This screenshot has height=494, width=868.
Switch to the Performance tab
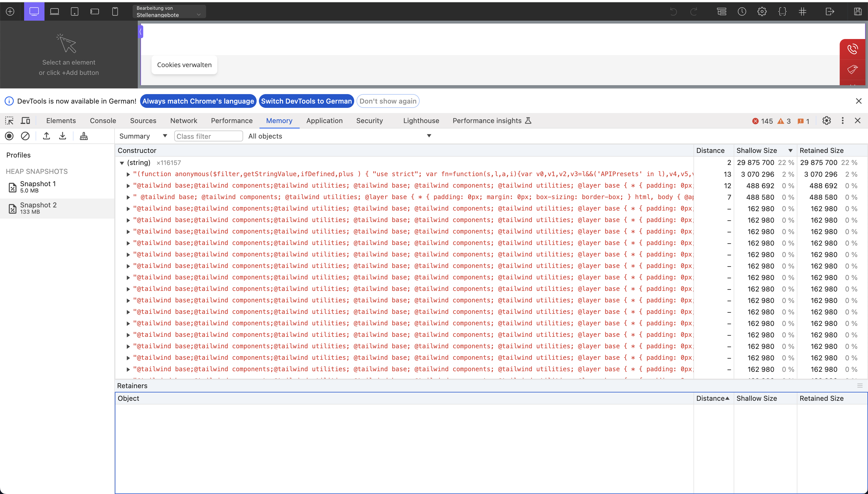pyautogui.click(x=232, y=121)
